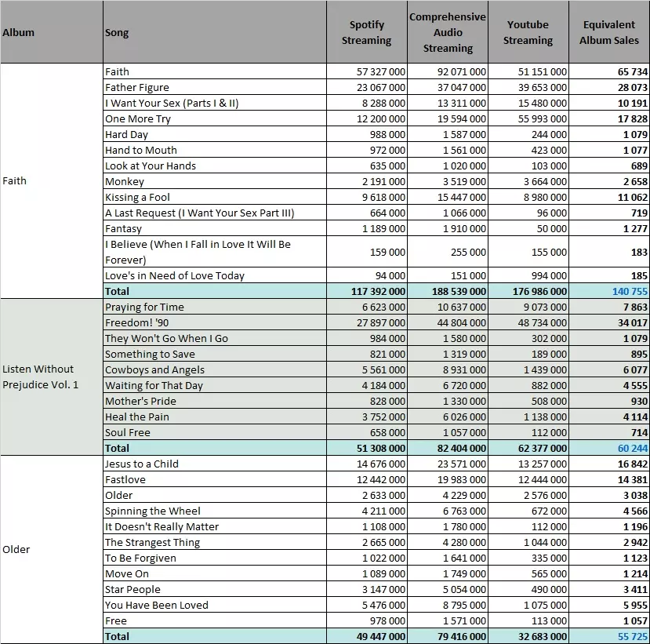The image size is (650, 644).
Task: Select the 'To Be Forgiven' cell
Action: [215, 558]
